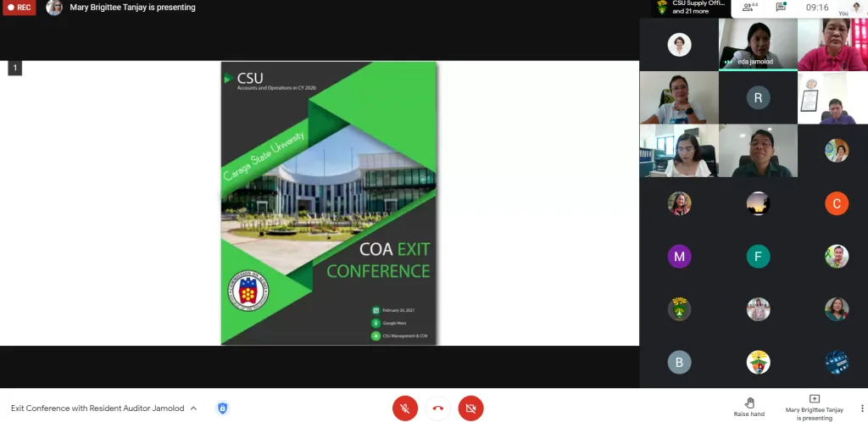Click the red hang-up call button
Viewport: 868px width, 422px height.
[437, 408]
